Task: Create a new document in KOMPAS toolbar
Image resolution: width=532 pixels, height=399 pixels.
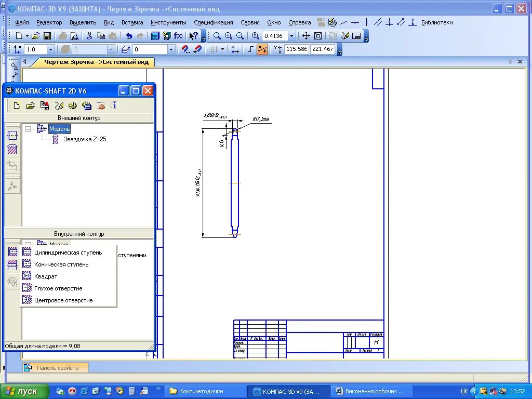Action: (19, 36)
